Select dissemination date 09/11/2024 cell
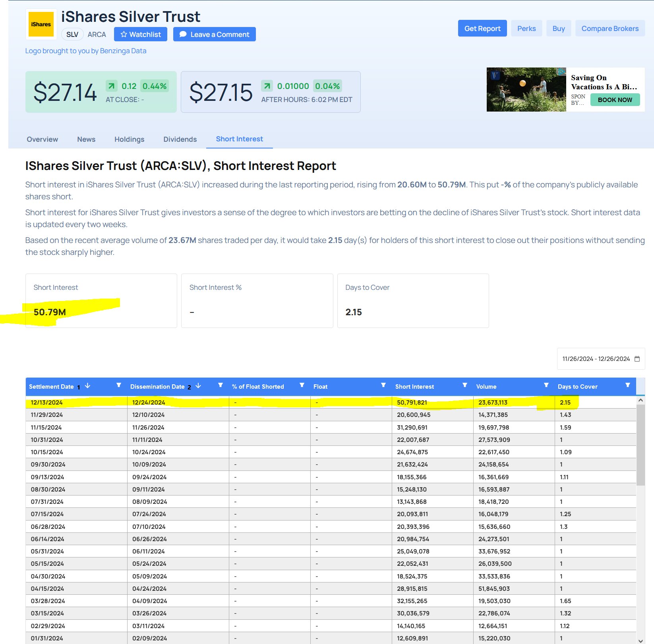This screenshot has height=644, width=654. coord(178,489)
